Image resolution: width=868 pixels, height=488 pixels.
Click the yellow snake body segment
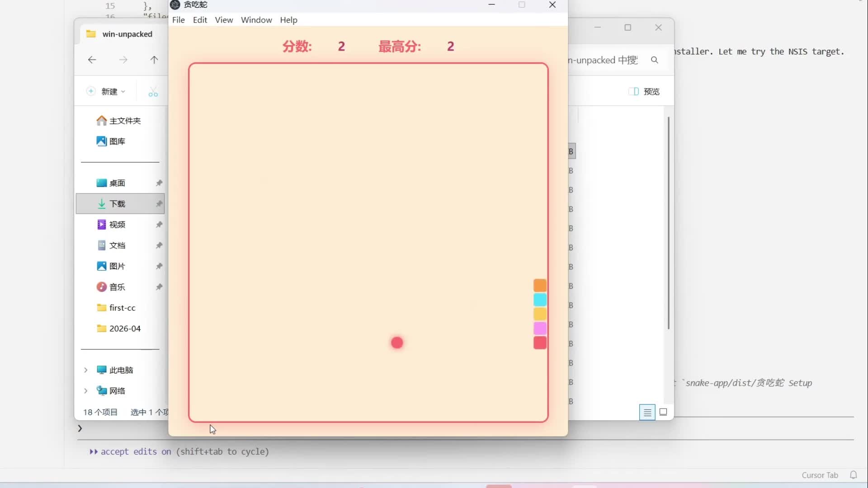540,314
